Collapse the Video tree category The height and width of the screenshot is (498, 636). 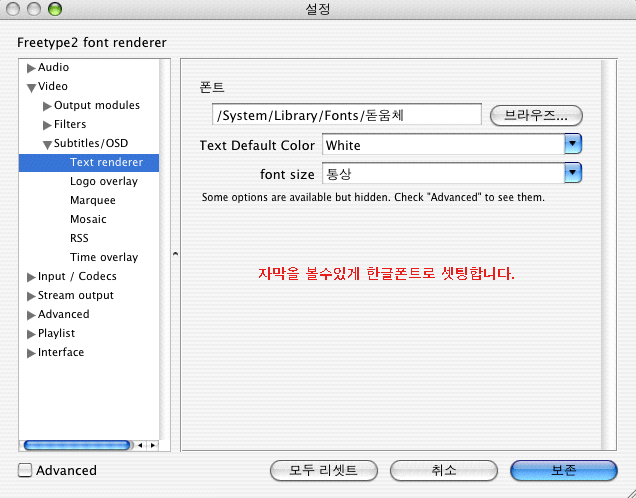click(x=31, y=87)
